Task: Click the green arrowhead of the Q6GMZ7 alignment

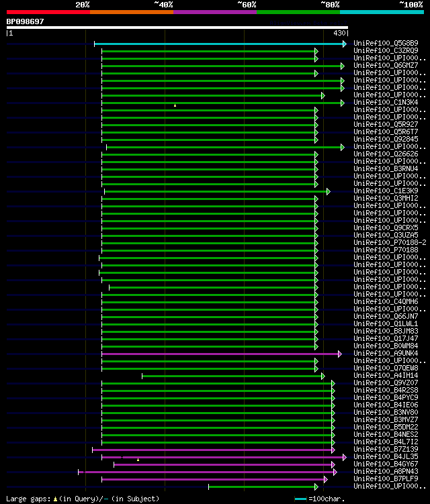Action: tap(343, 66)
